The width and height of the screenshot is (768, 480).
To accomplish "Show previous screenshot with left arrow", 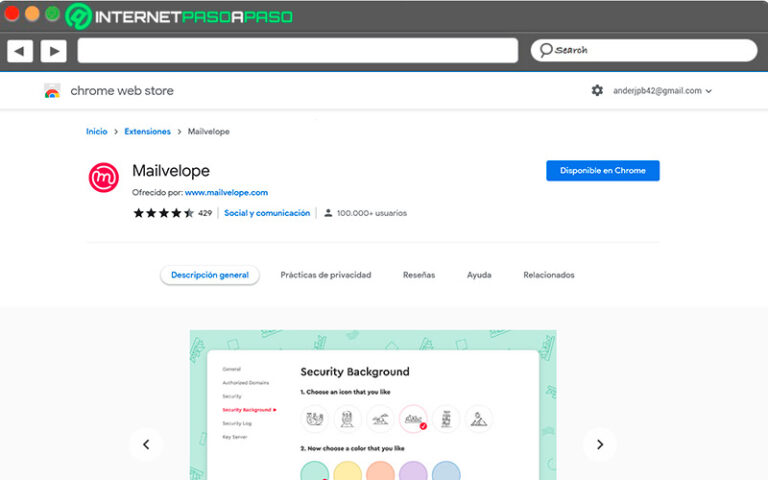I will click(x=146, y=444).
